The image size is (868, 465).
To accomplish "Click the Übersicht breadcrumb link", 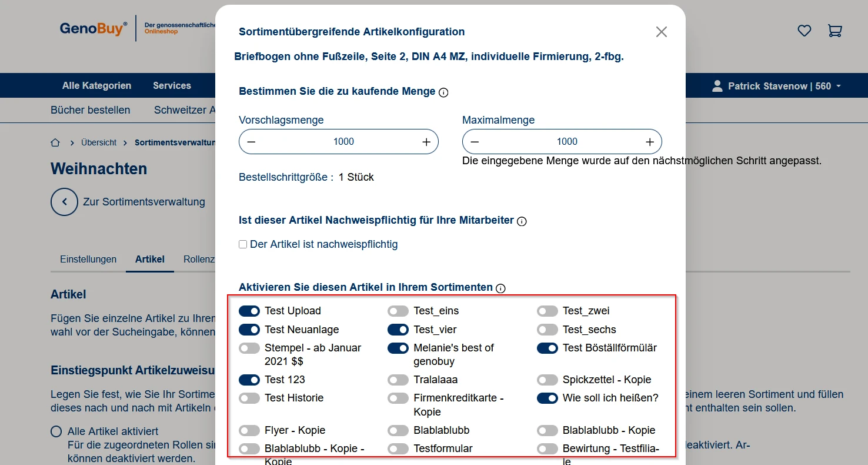I will [x=99, y=142].
